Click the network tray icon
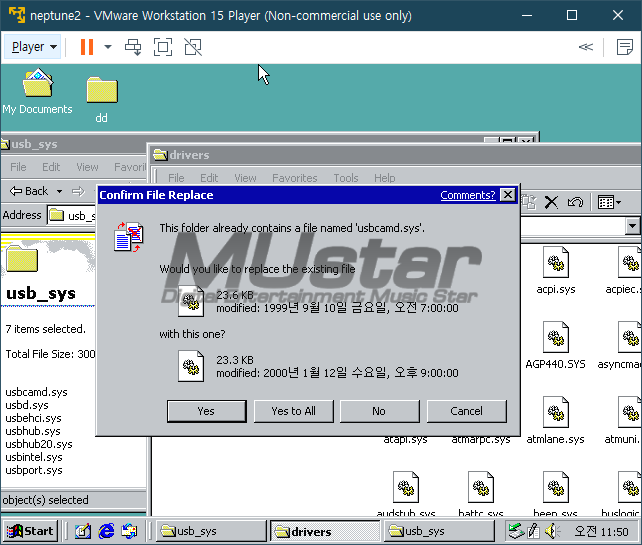 pyautogui.click(x=515, y=531)
